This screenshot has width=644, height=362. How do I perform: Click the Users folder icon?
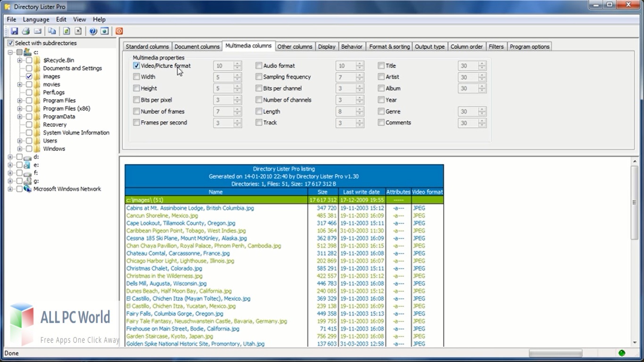tap(37, 140)
